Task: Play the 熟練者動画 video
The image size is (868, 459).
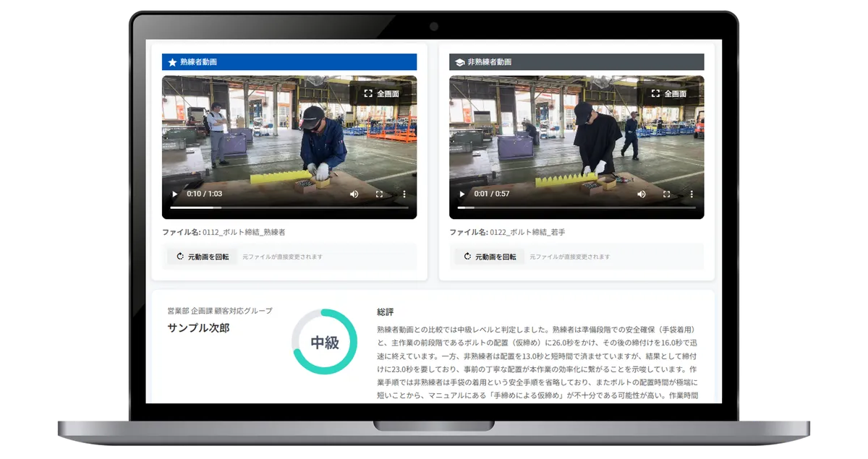Action: 174,194
